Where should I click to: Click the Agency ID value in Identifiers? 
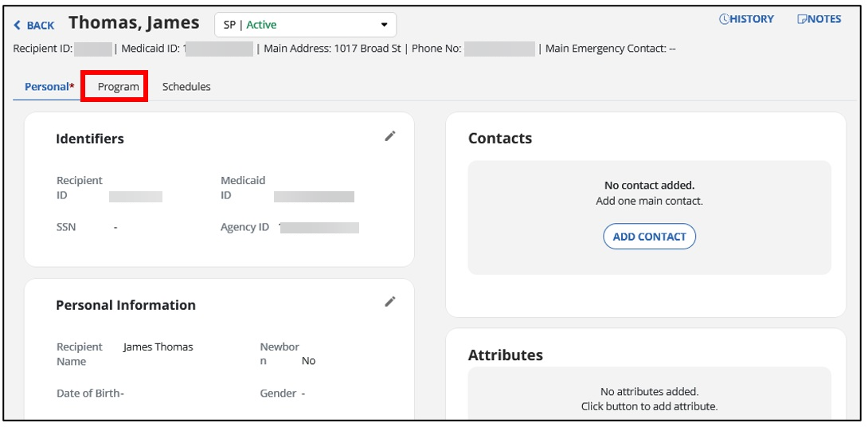pyautogui.click(x=319, y=228)
